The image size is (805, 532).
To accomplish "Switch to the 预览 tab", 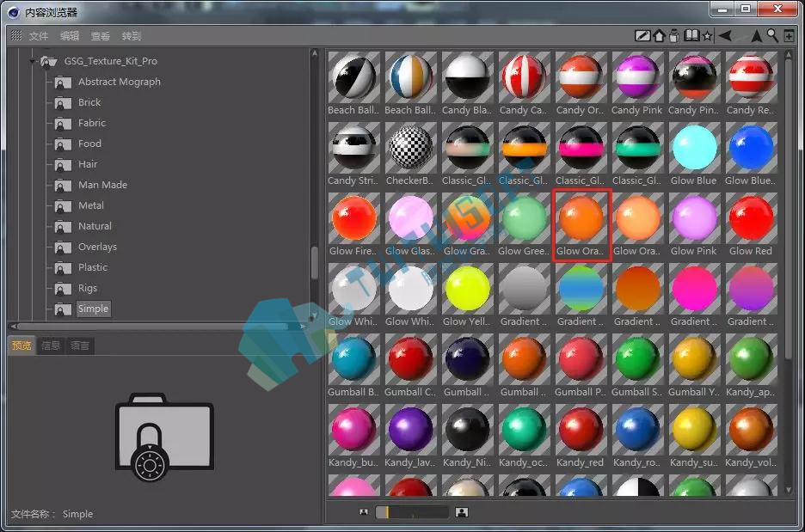I will click(x=22, y=345).
